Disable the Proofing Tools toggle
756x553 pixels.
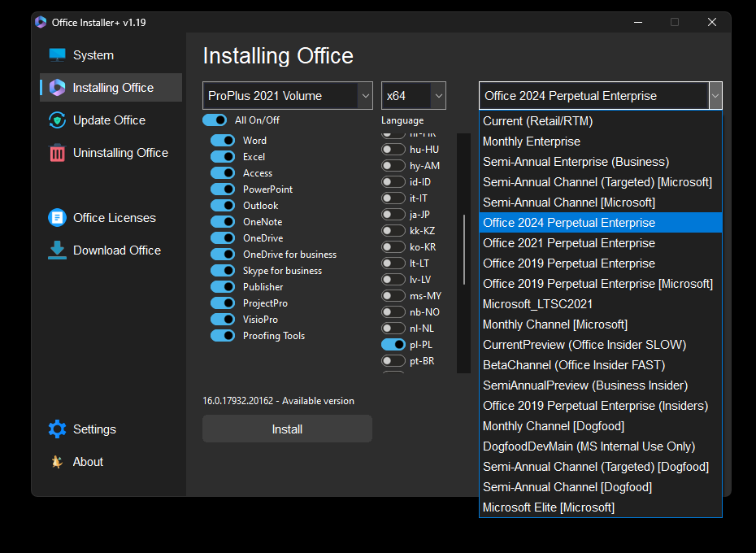(223, 335)
